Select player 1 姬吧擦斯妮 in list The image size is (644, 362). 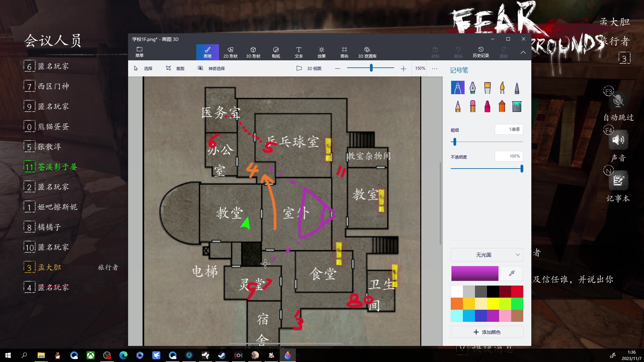(50, 207)
